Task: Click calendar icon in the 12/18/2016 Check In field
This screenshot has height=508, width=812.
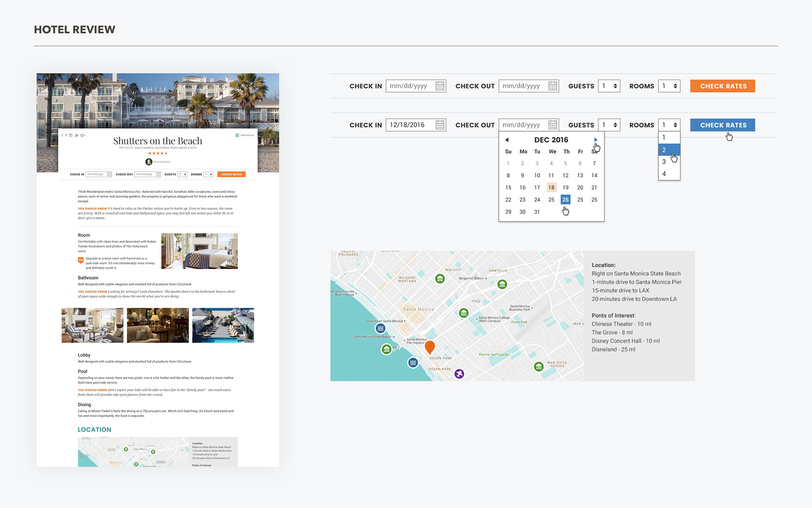Action: coord(440,125)
